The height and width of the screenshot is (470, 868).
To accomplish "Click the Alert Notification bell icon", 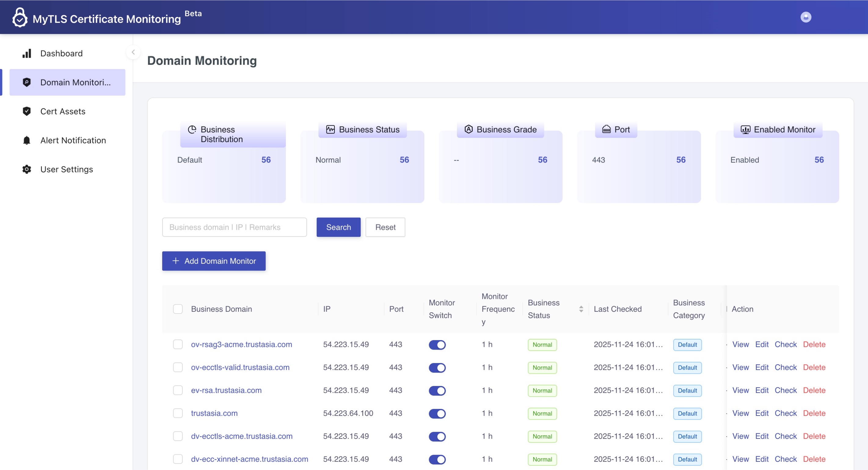I will point(27,140).
